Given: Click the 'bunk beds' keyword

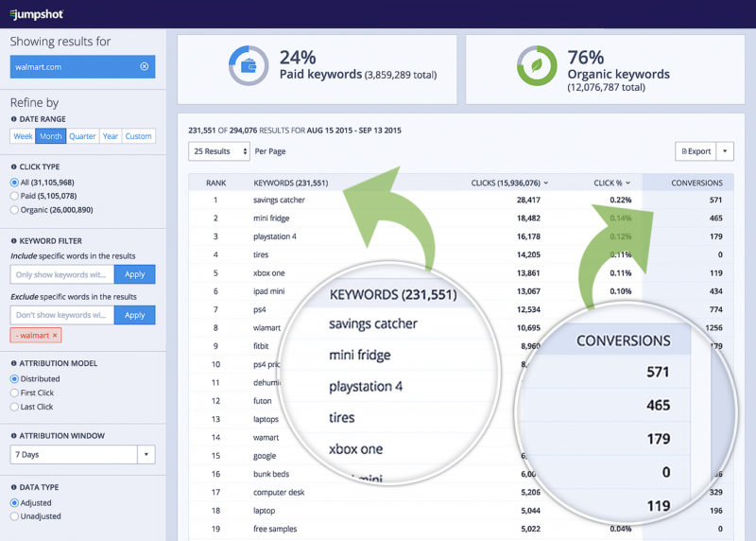Looking at the screenshot, I should (271, 474).
